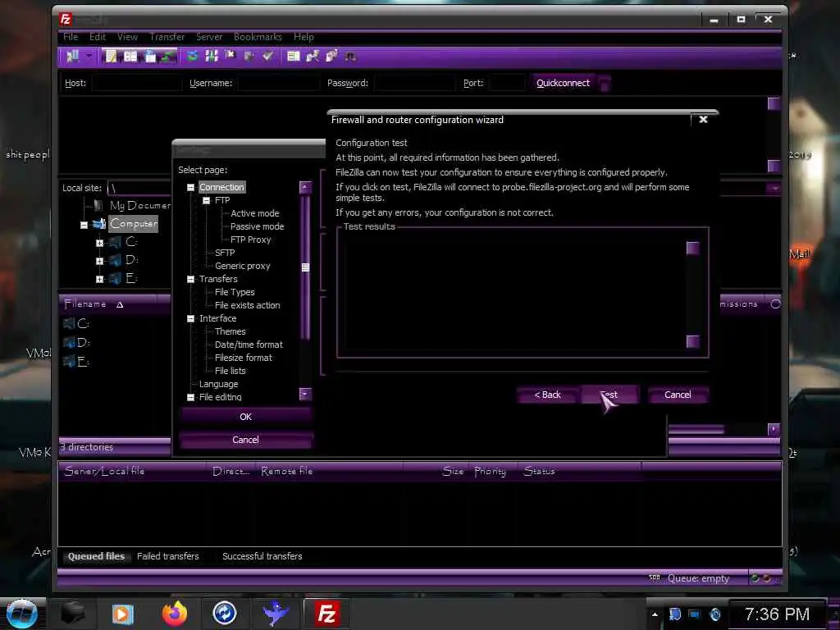Open the blue bird app on taskbar

[x=276, y=614]
